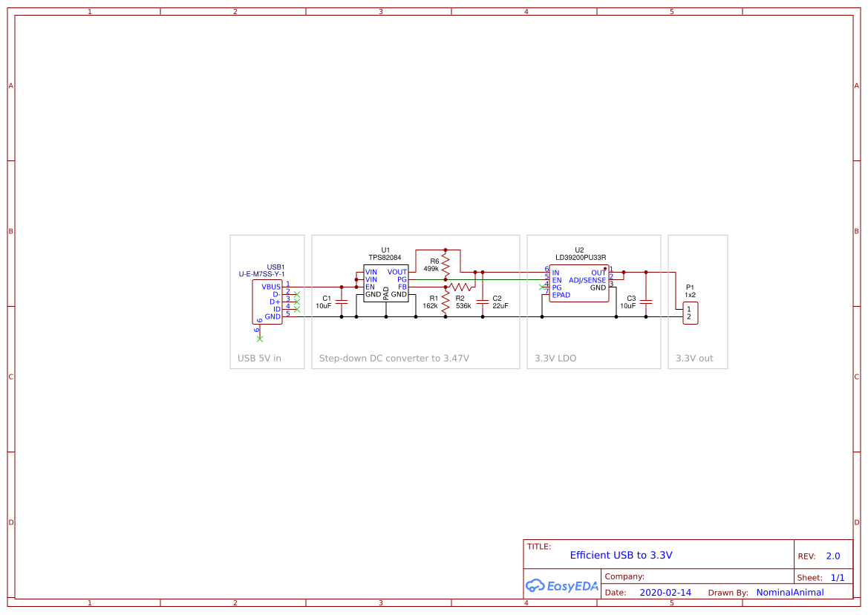Click the IN pin label on U2
The image size is (868, 615).
tap(556, 273)
